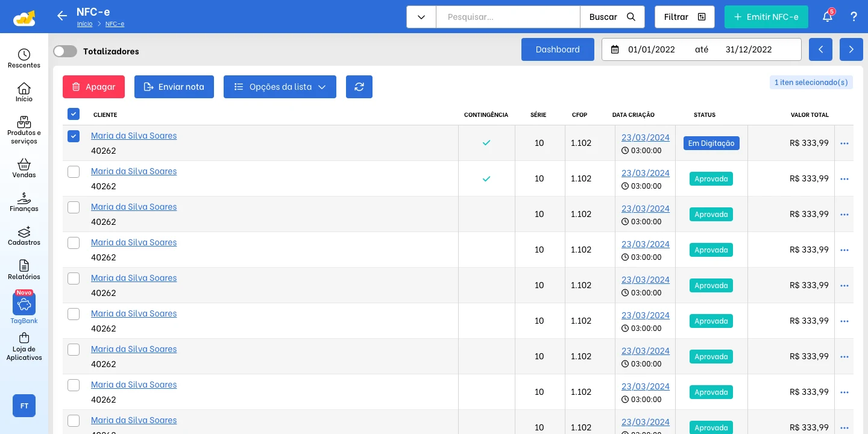Toggle the select-all header checkbox

pyautogui.click(x=74, y=114)
